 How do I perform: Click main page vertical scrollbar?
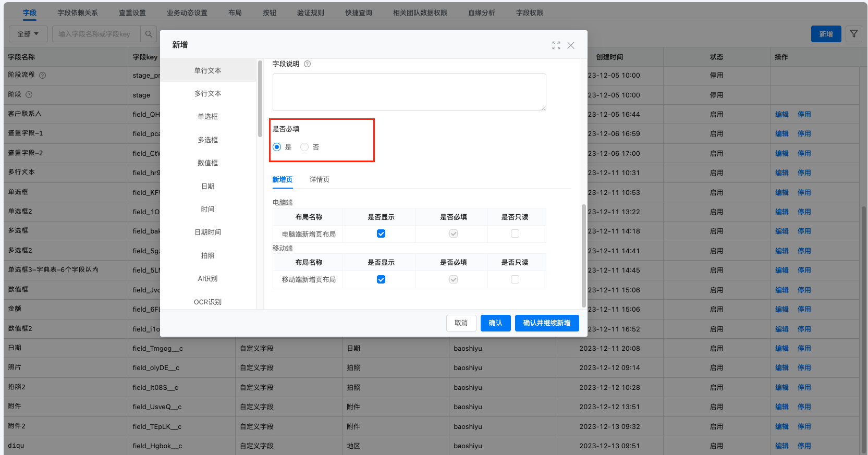864,329
